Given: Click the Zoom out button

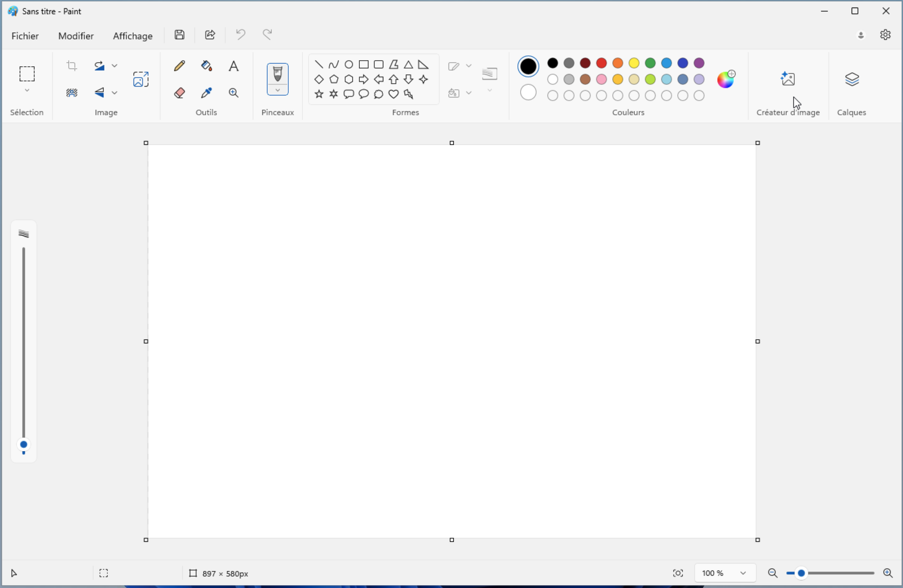Looking at the screenshot, I should (x=772, y=573).
